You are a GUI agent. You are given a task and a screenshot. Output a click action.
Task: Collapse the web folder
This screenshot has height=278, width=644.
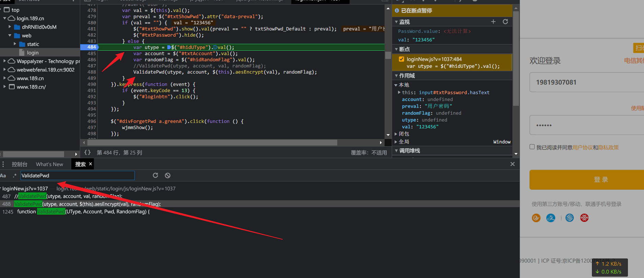click(10, 35)
